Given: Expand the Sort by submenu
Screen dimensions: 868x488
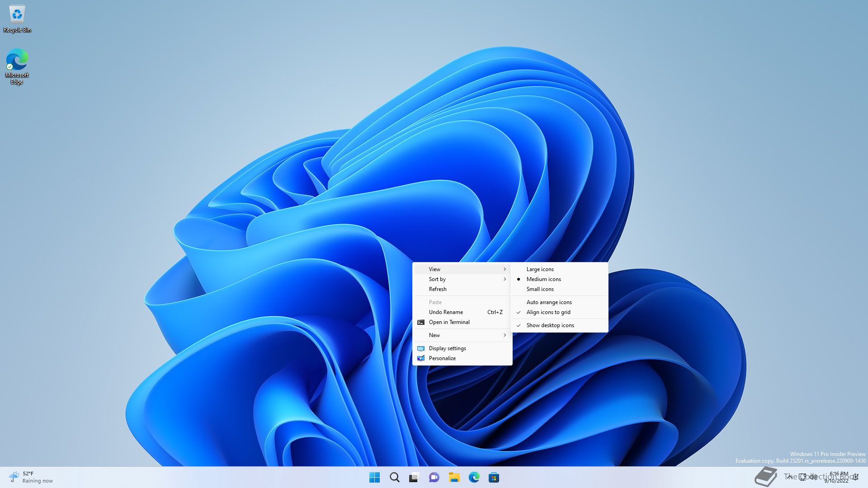Looking at the screenshot, I should (462, 279).
